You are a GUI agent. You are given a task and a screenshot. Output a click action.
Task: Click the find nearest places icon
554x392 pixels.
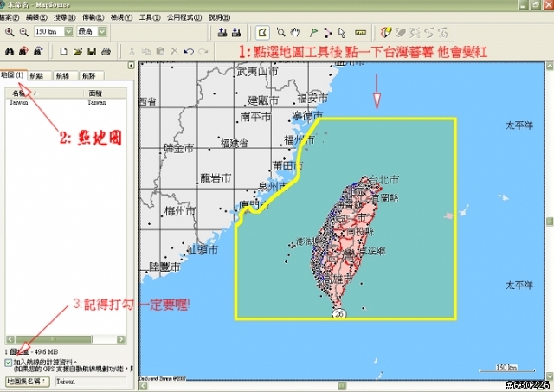23,52
